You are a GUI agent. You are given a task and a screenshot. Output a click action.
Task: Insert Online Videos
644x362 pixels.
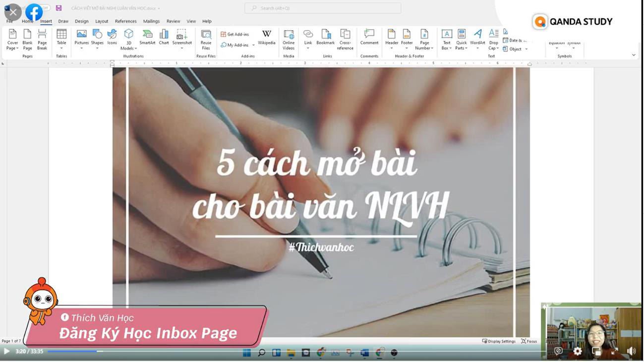[x=289, y=39]
